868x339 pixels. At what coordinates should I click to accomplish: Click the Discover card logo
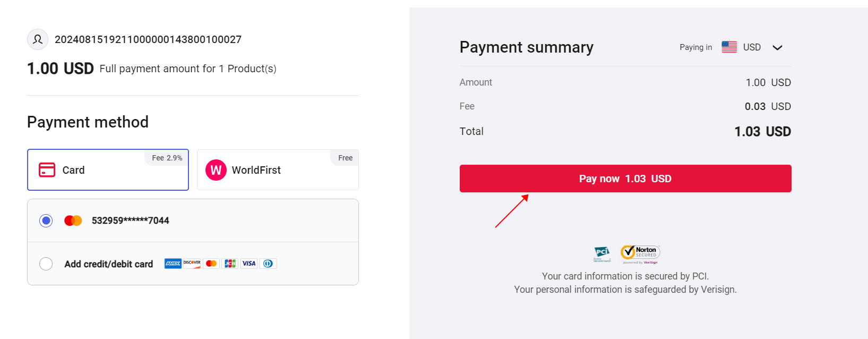[x=192, y=264]
